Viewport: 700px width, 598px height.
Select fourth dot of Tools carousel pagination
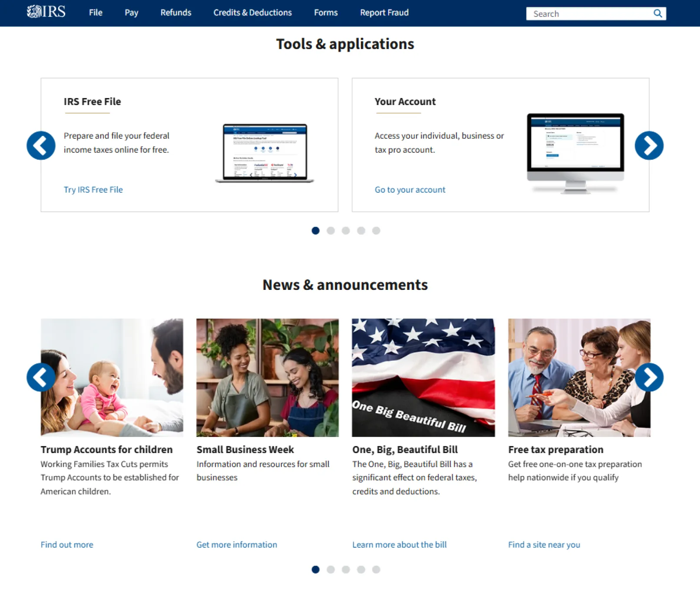tap(361, 230)
